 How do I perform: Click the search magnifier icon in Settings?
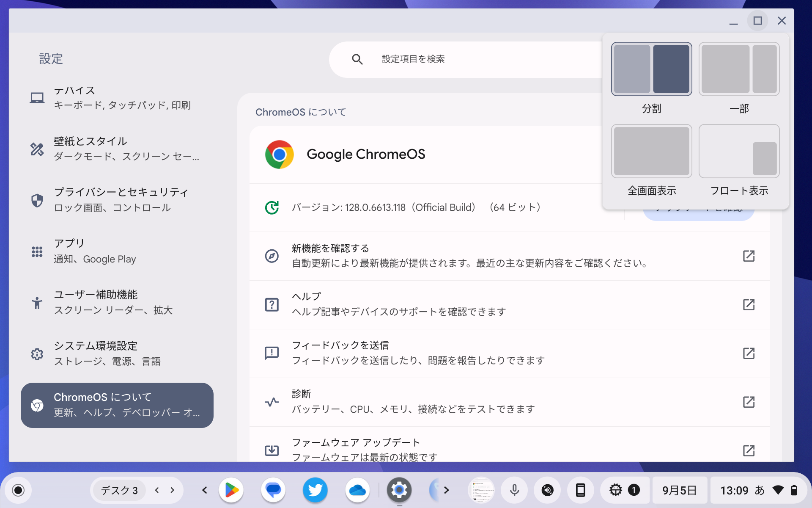[x=357, y=59]
